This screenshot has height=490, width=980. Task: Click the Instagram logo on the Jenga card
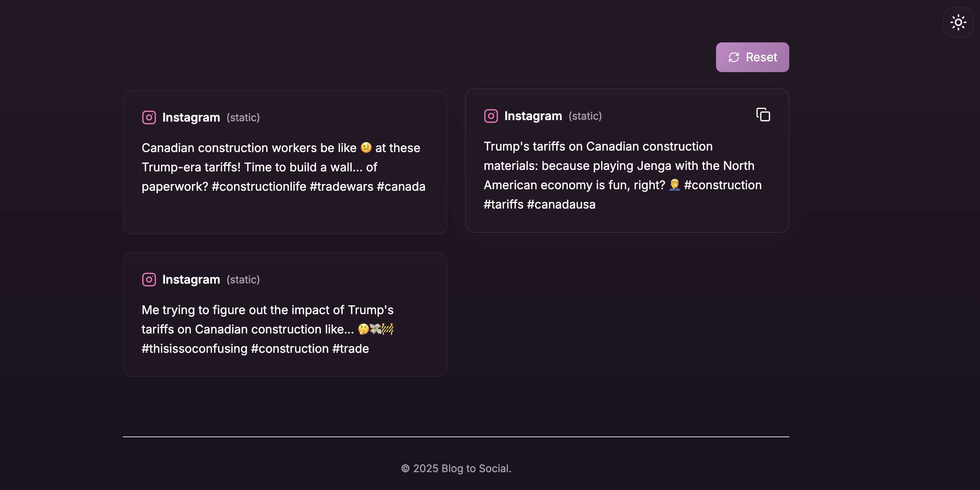pyautogui.click(x=491, y=116)
